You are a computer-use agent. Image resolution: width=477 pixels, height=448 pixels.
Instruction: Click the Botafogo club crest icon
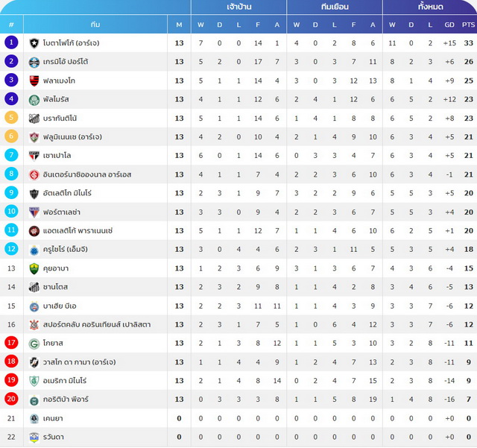34,43
